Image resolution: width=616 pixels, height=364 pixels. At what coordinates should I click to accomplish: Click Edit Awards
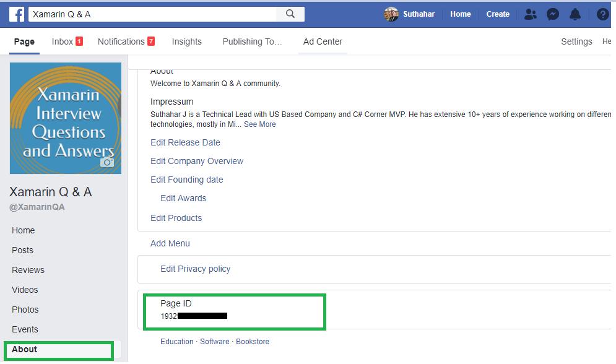tap(183, 198)
